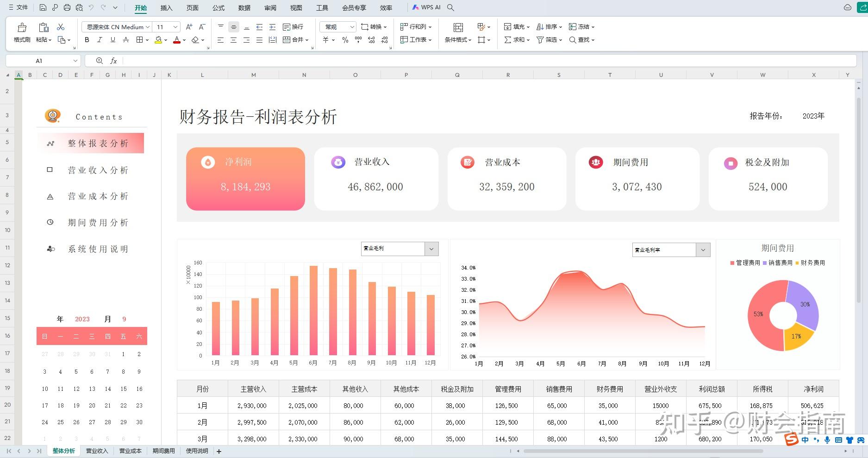Open the font size 11 dropdown

(175, 27)
